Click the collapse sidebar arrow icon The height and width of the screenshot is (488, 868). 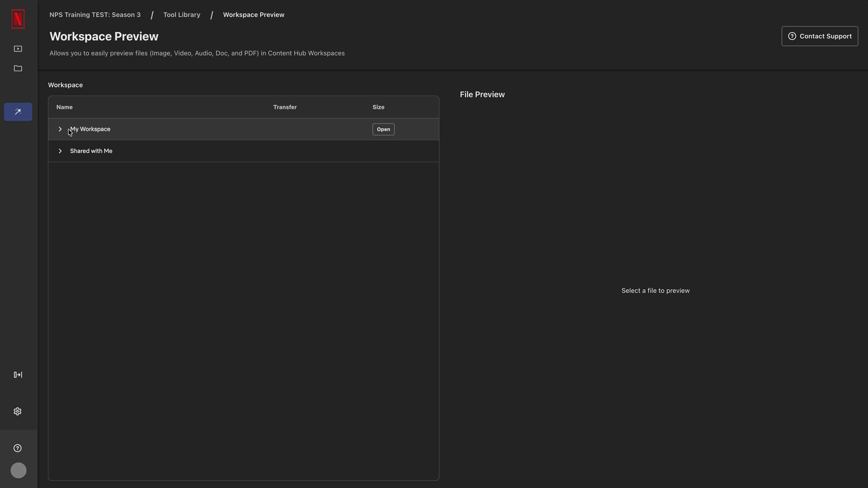18,375
